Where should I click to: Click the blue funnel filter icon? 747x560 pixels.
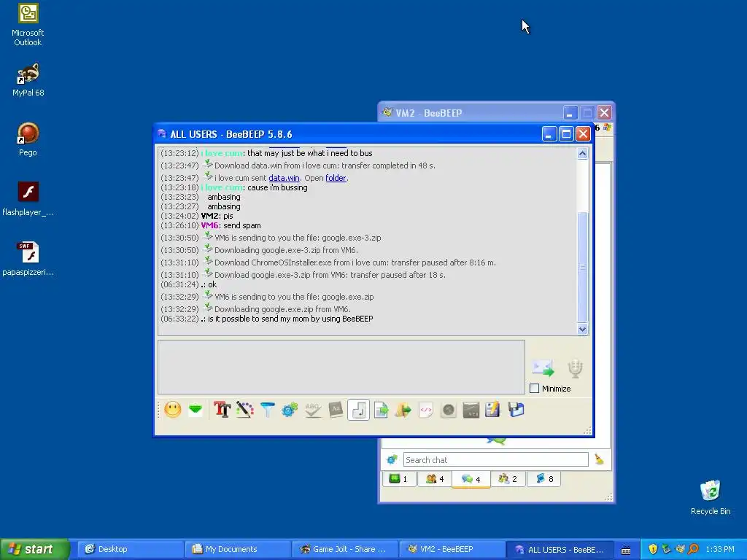coord(267,410)
